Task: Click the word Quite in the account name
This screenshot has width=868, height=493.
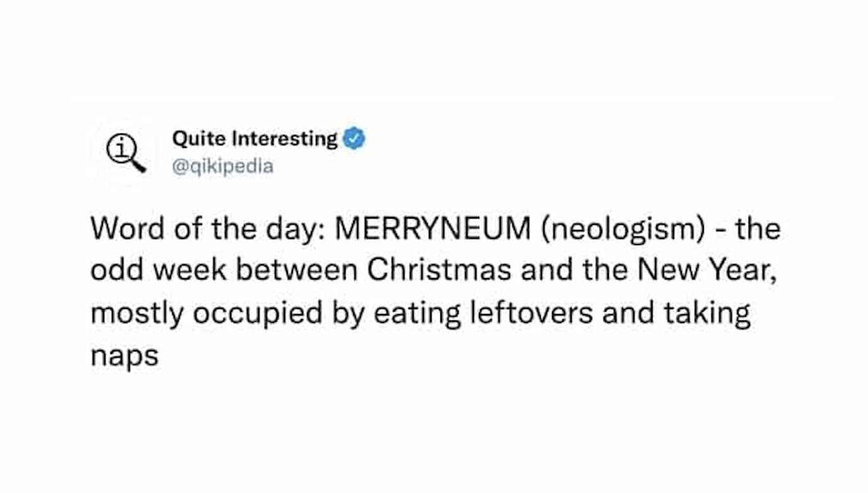Action: [x=189, y=138]
